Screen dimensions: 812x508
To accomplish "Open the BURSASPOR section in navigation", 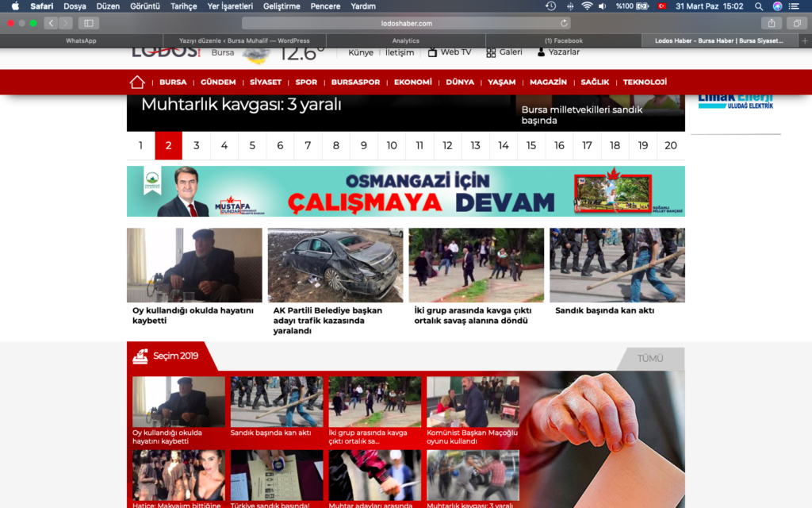I will (x=355, y=82).
